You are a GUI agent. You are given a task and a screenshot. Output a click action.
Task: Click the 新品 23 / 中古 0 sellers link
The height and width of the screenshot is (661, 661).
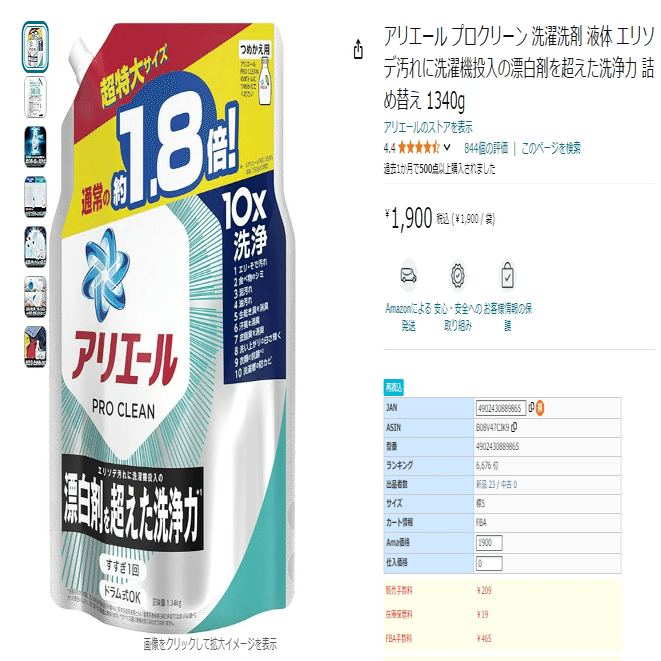coord(496,484)
